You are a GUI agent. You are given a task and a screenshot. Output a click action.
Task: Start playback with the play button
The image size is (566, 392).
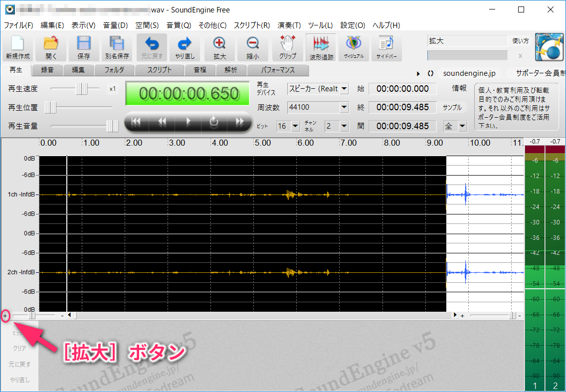(x=188, y=122)
